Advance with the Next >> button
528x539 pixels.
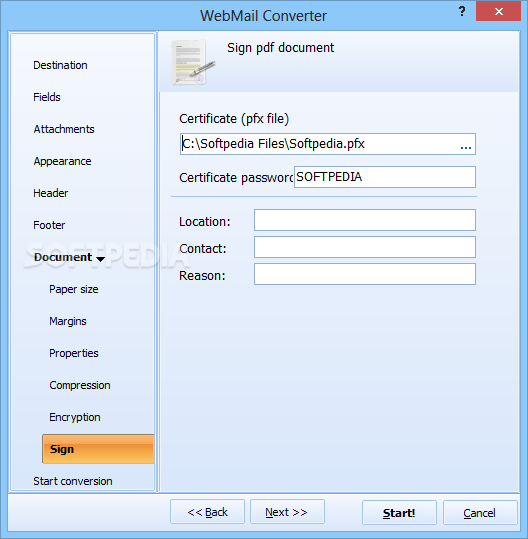(x=287, y=512)
